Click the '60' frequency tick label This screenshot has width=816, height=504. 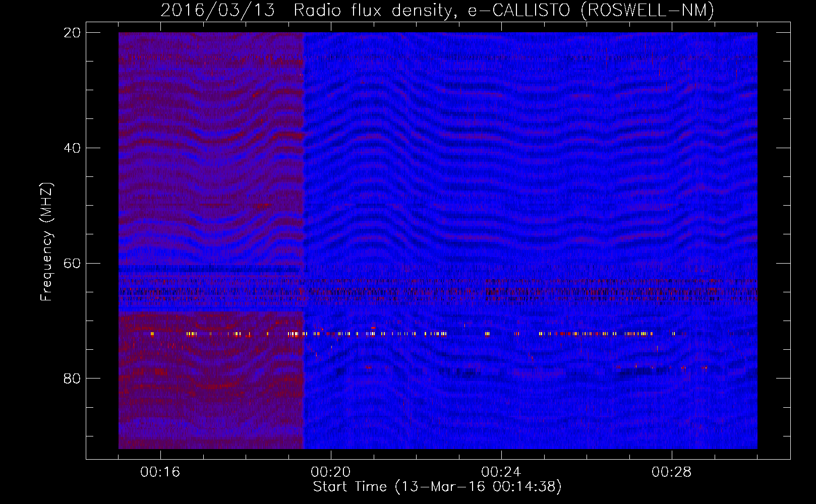click(x=72, y=263)
